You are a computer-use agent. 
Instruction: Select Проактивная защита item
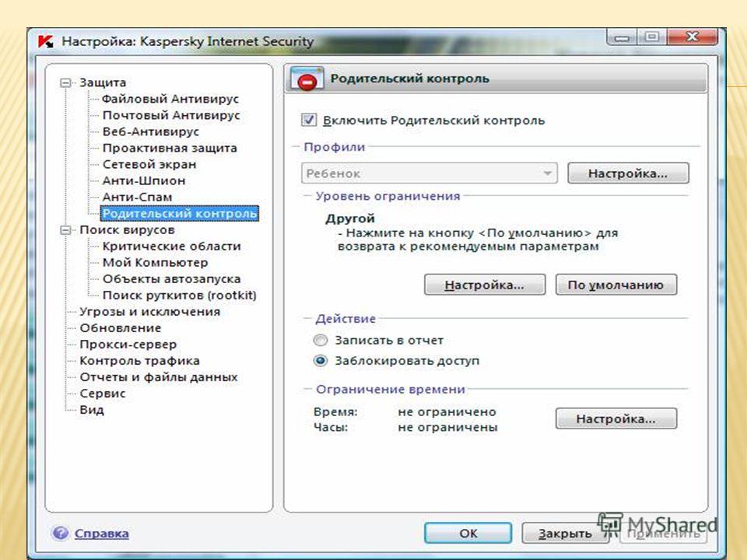tap(170, 148)
